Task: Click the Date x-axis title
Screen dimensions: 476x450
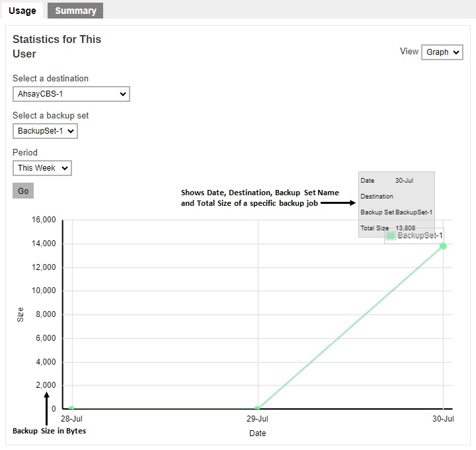Action: 257,433
